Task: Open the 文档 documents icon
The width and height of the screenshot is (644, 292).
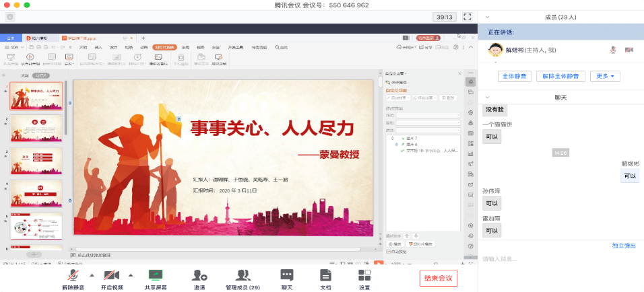Action: point(325,275)
